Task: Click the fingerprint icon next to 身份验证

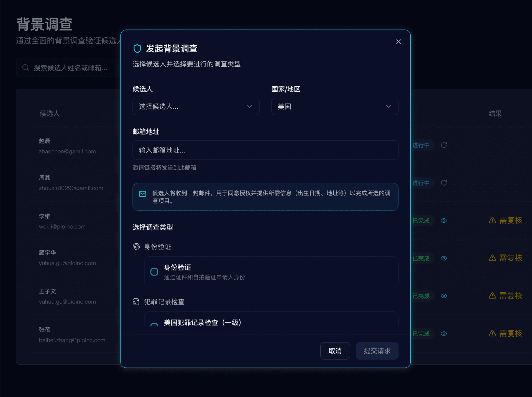Action: 136,246
